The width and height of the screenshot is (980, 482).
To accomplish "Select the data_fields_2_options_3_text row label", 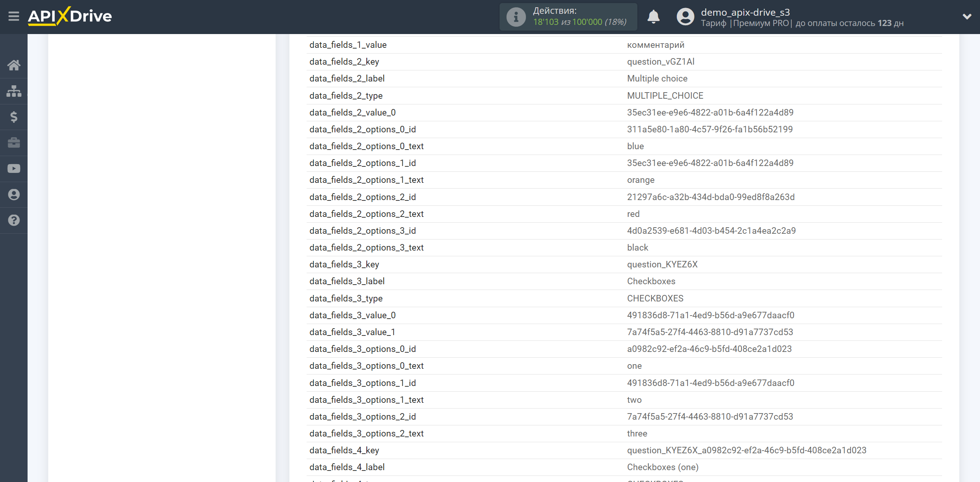I will tap(366, 248).
